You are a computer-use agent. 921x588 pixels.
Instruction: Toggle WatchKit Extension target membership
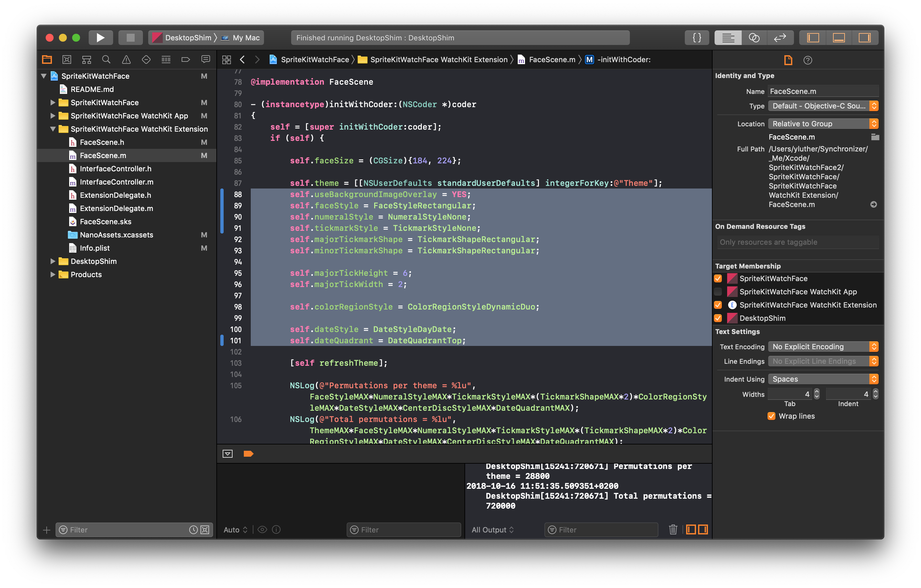(718, 305)
